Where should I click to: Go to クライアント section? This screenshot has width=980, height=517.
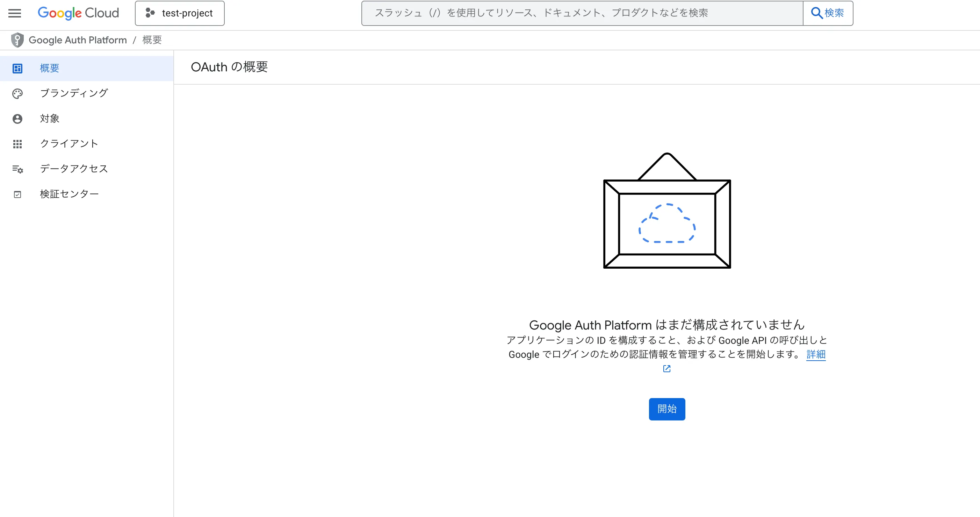point(69,143)
